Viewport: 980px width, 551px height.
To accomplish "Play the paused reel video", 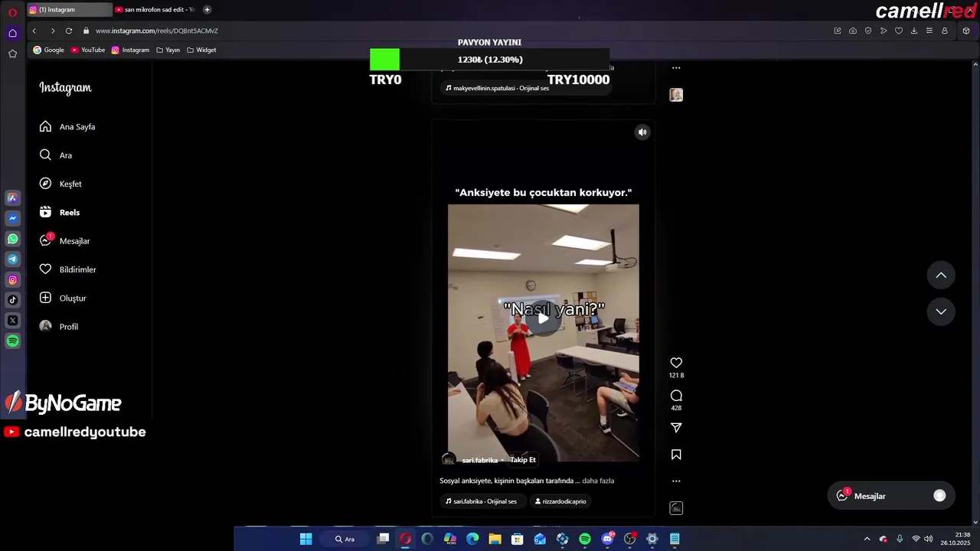I will pos(543,318).
